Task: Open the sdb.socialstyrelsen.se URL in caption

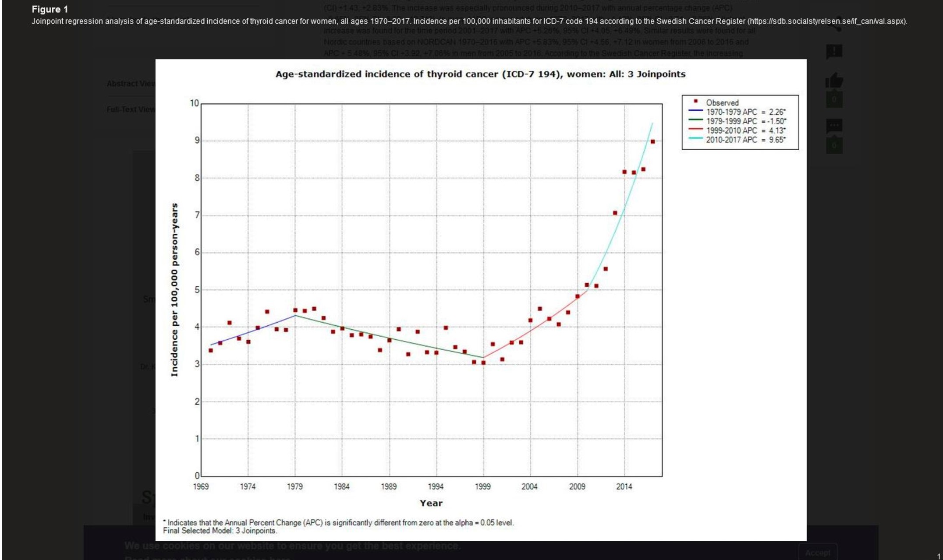Action: click(826, 21)
